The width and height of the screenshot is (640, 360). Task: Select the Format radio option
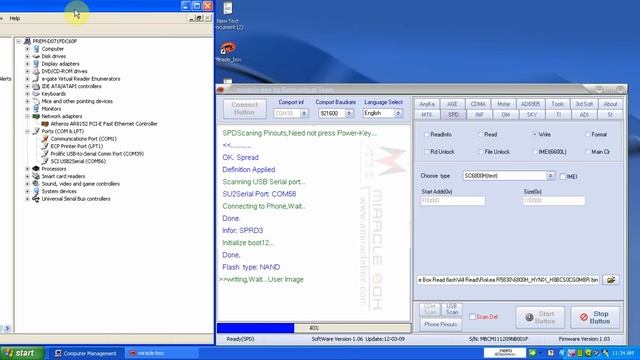tap(588, 134)
